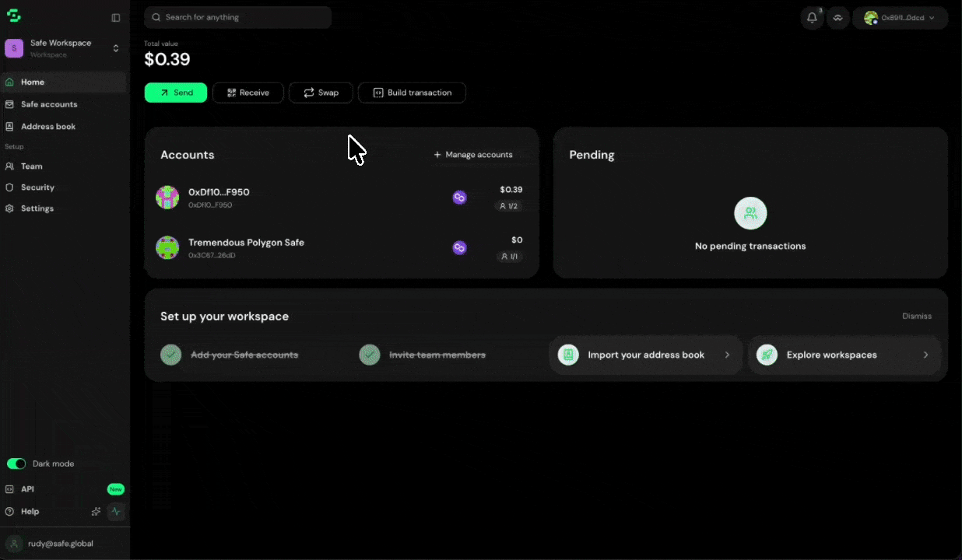The height and width of the screenshot is (560, 962).
Task: Focus the Search for anything field
Action: point(238,17)
